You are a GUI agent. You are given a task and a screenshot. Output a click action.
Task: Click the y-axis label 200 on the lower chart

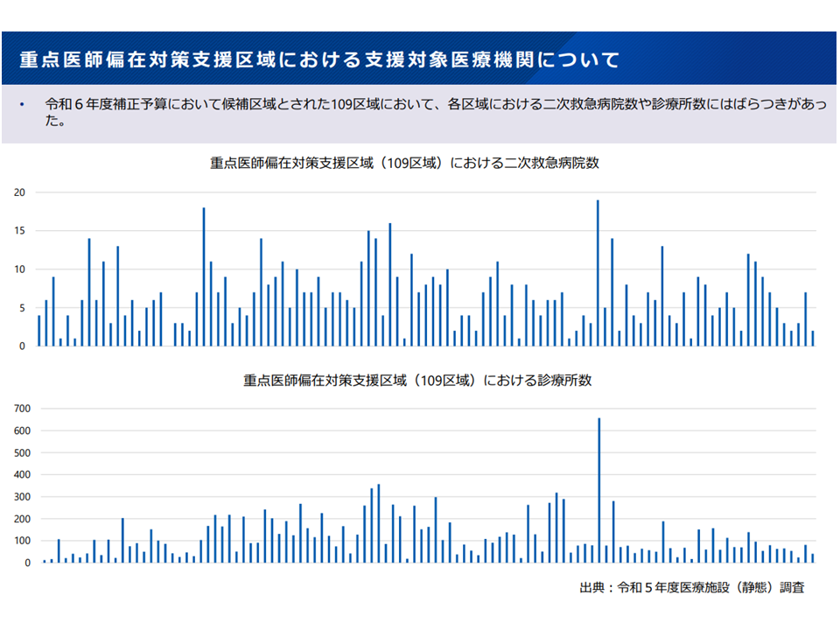[x=21, y=519]
